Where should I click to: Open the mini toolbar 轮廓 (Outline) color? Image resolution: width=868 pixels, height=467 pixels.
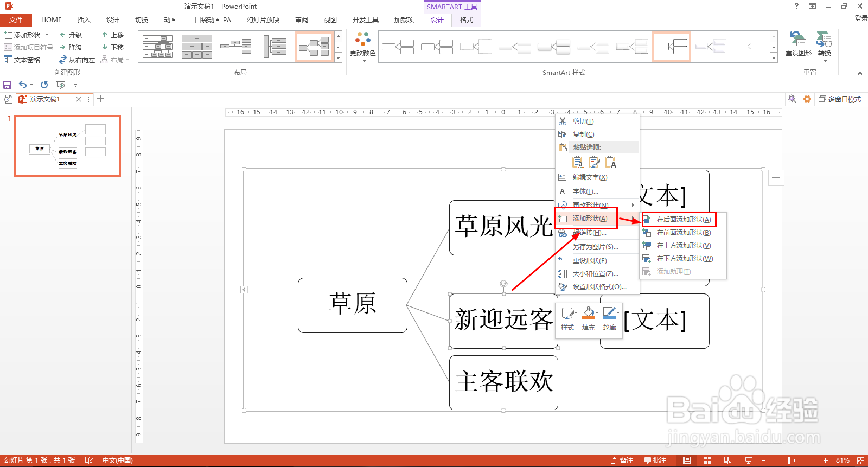pos(610,319)
